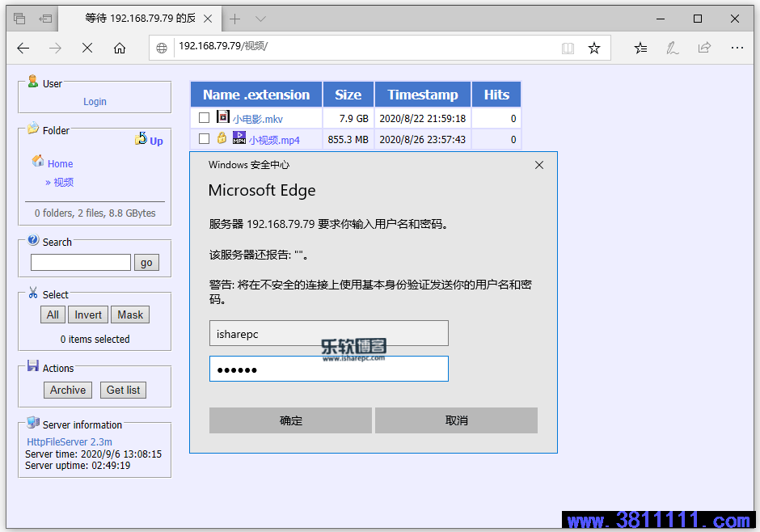Click the Archive action button
Screen dimensions: 760x532
[68, 390]
